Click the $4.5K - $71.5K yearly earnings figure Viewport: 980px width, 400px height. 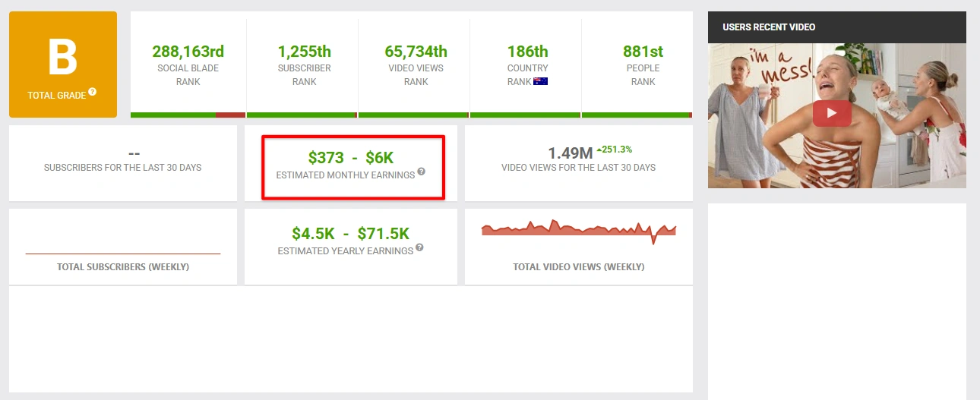(x=351, y=234)
